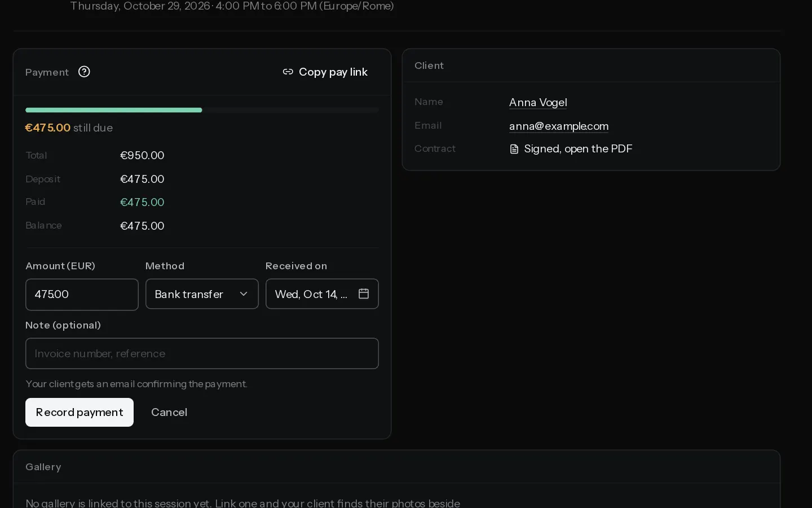
Task: Click the €475.00 still due text
Action: point(69,128)
